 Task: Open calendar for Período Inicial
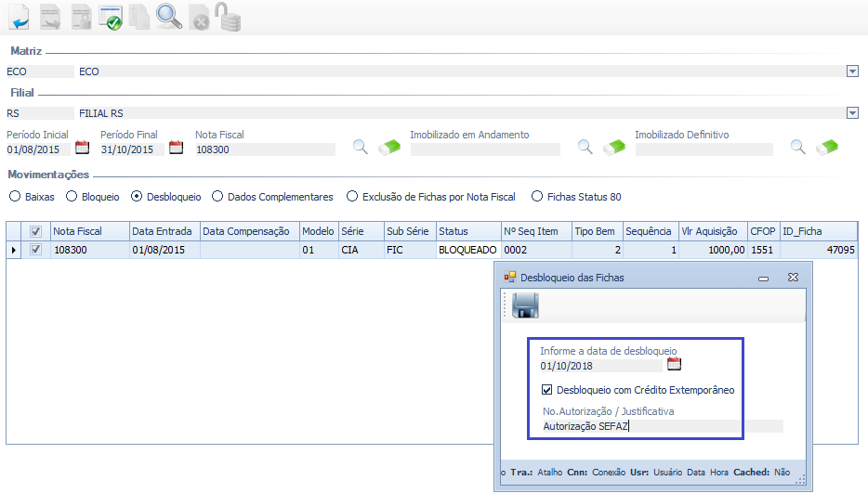click(x=82, y=148)
